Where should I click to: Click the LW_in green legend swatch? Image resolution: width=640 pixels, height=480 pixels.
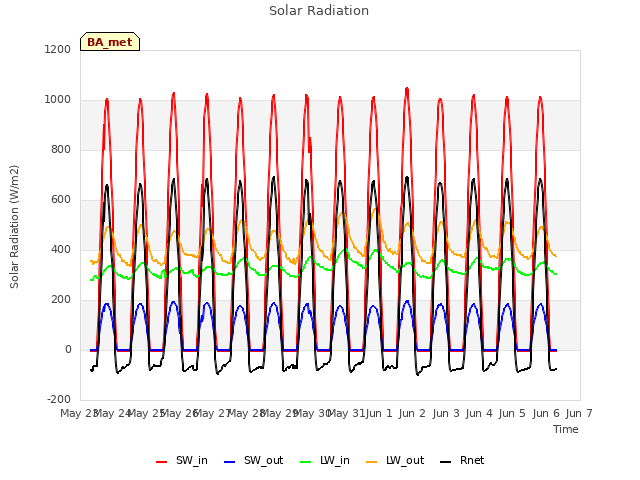point(305,462)
